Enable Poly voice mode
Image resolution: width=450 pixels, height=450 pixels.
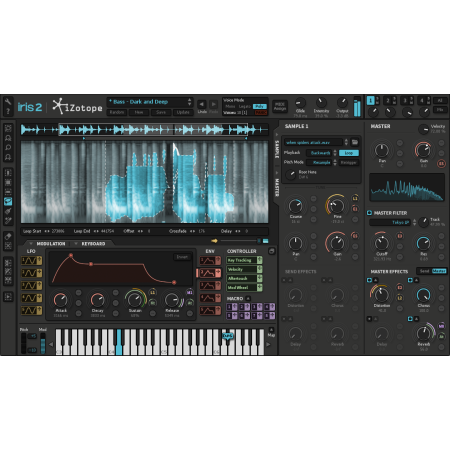tap(260, 106)
